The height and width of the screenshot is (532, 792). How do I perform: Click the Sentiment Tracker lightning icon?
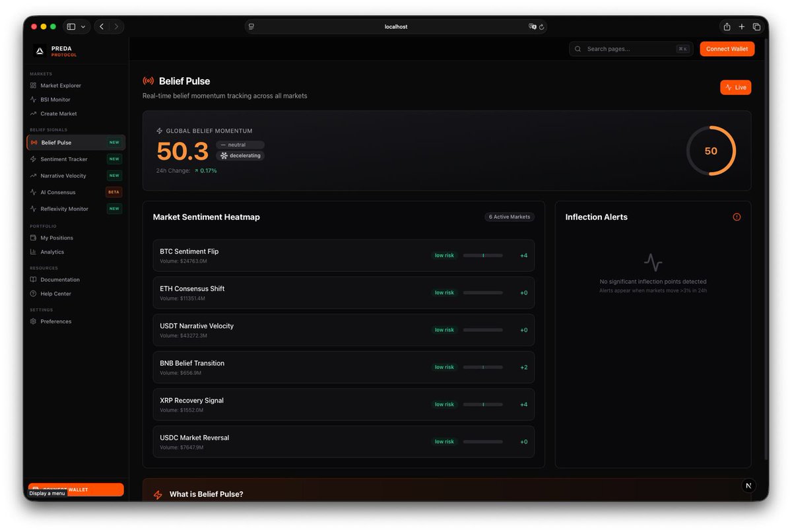(34, 159)
